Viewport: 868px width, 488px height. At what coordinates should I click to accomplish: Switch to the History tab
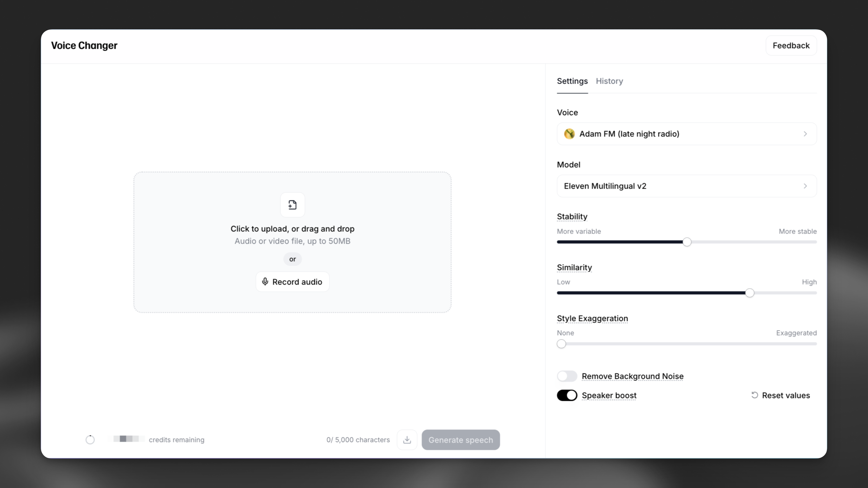(x=609, y=81)
